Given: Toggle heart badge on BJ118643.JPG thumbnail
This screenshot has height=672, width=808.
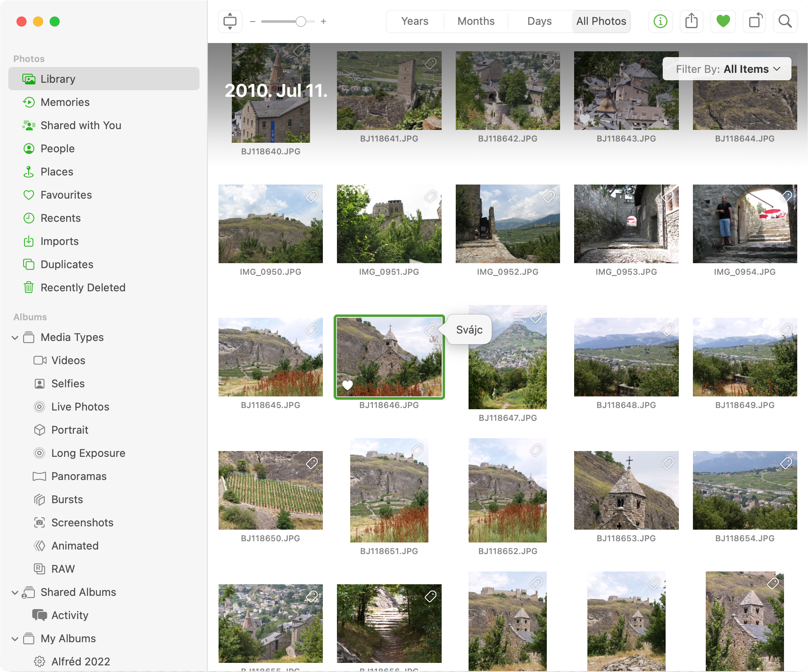Looking at the screenshot, I should point(584,119).
